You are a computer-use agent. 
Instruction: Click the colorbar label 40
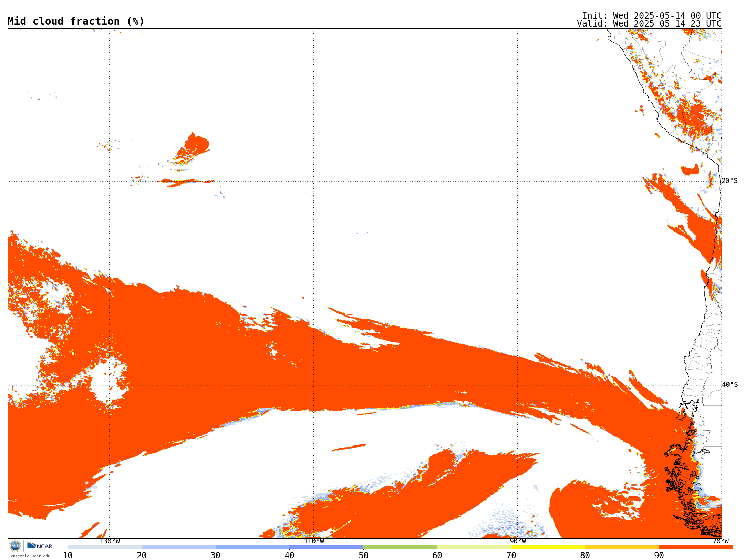pyautogui.click(x=289, y=556)
